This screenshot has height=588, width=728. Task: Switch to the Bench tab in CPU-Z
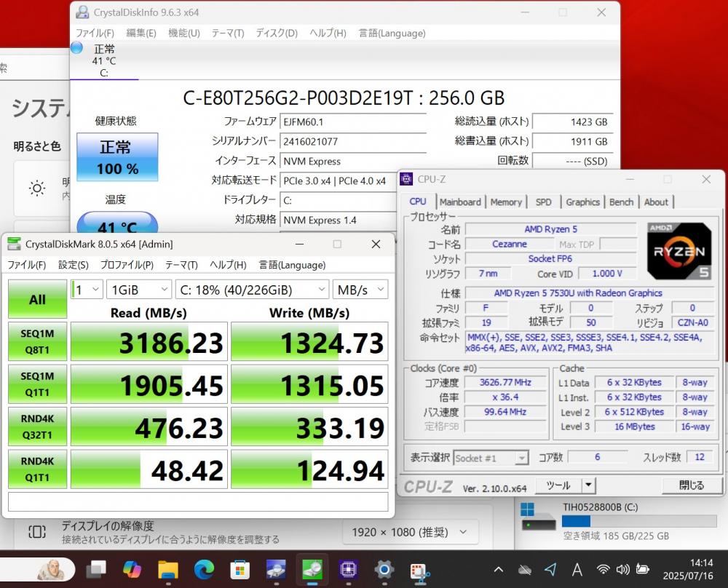(x=621, y=202)
